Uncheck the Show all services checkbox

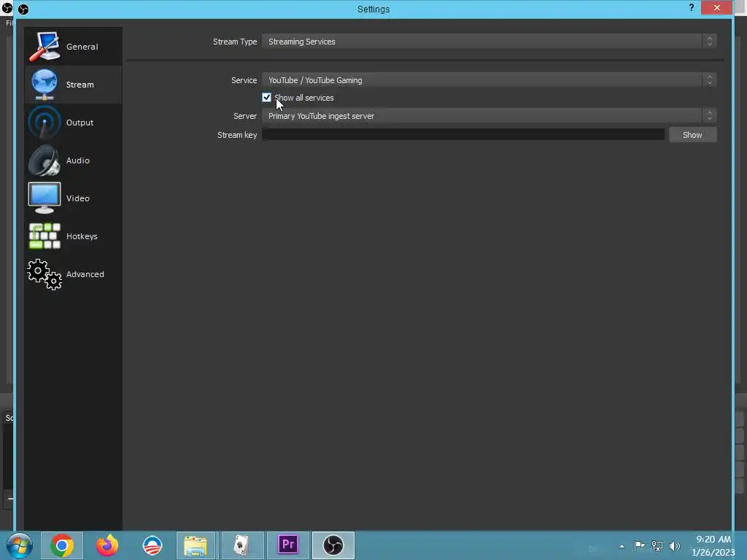(x=266, y=98)
